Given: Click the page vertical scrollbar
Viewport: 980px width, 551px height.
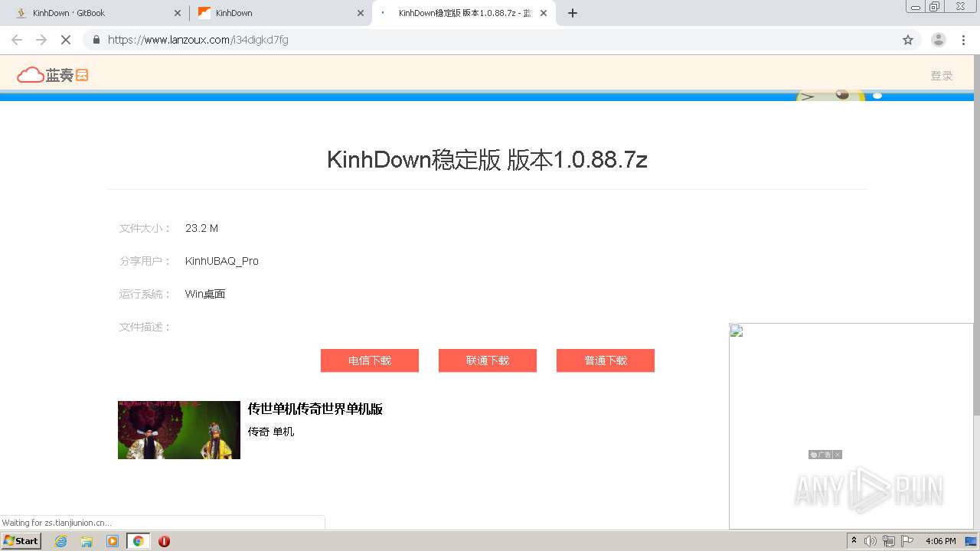Looking at the screenshot, I should click(x=976, y=236).
